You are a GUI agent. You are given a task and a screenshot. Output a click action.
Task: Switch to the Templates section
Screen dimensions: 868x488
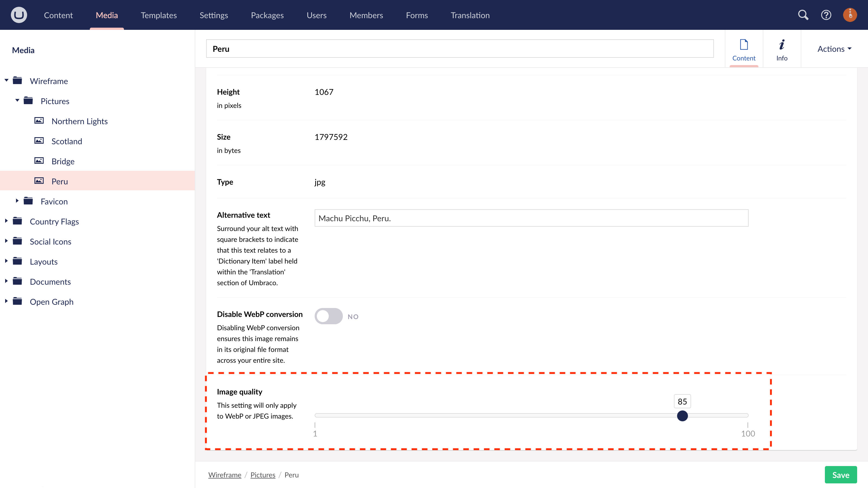coord(159,15)
